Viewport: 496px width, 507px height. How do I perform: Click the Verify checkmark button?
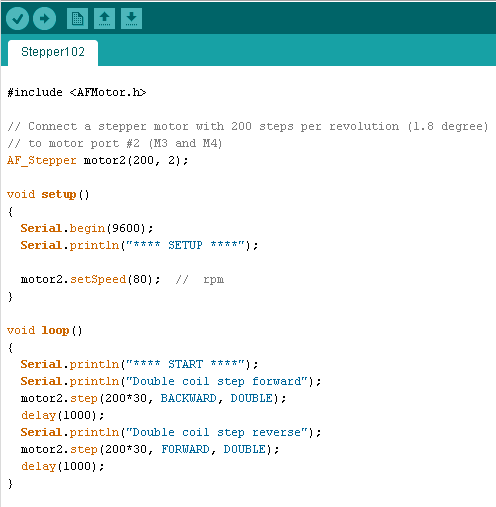(x=17, y=18)
